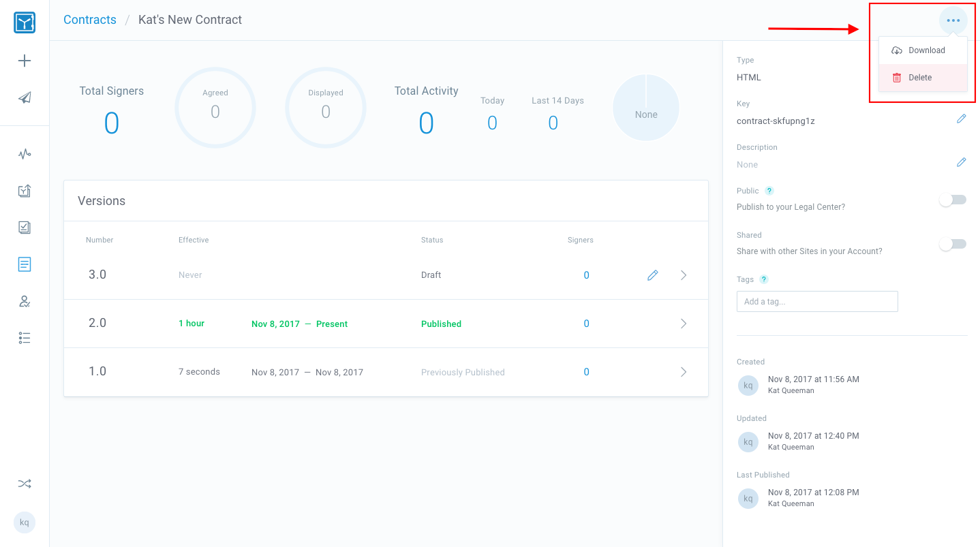Click version number 2.0
980x547 pixels.
point(97,323)
